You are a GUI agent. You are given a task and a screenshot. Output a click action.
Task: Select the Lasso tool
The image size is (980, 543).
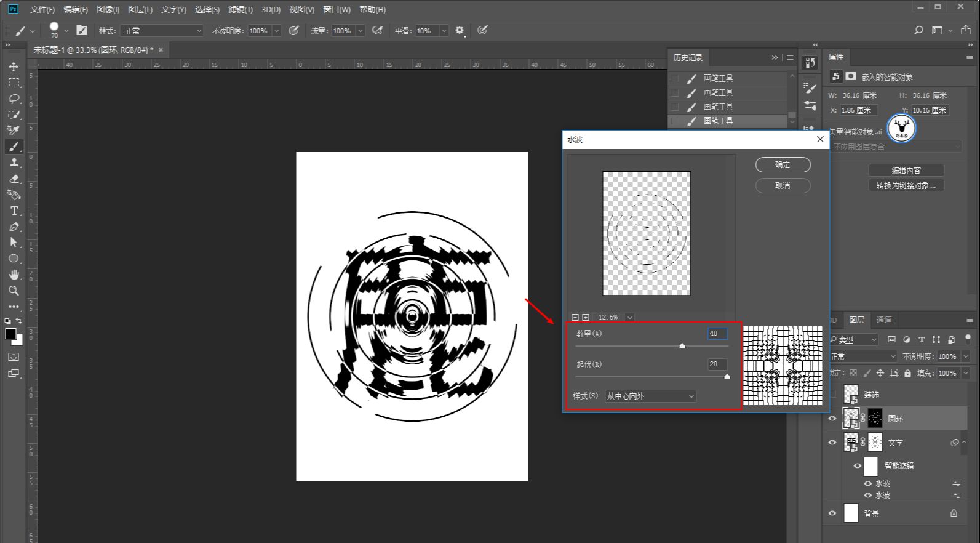tap(14, 99)
